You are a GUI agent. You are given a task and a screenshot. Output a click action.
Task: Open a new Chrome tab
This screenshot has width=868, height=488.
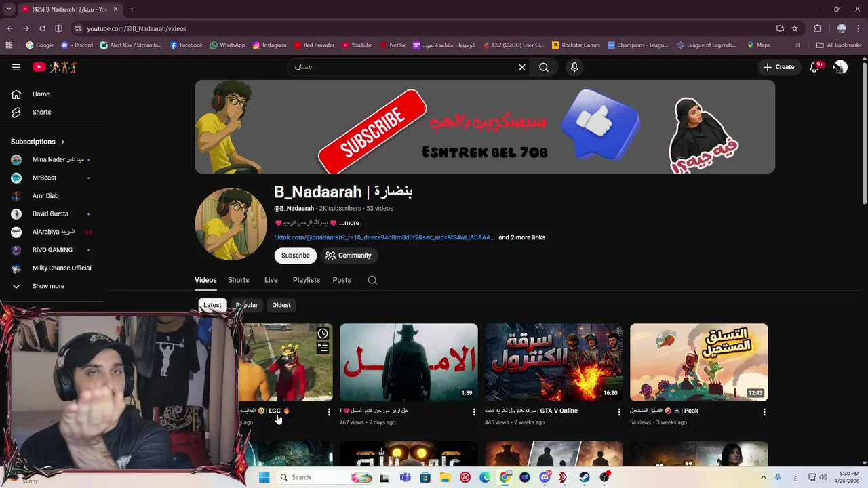click(132, 9)
